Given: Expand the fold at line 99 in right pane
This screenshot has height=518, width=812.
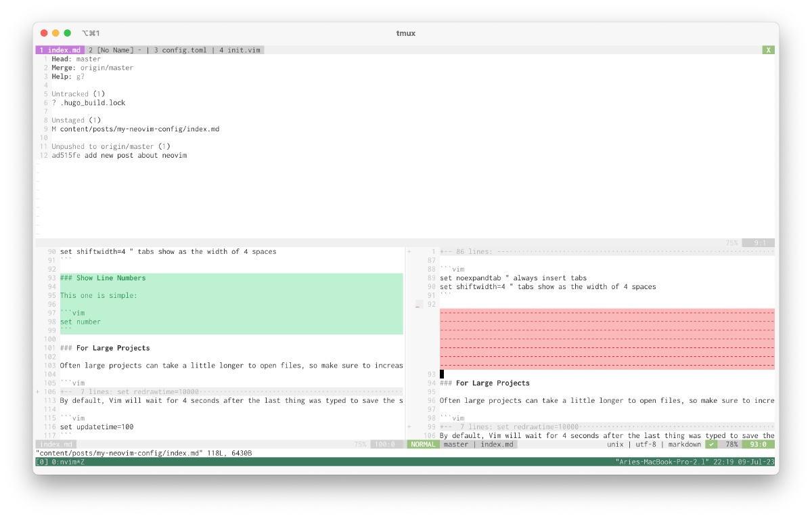Looking at the screenshot, I should [x=509, y=427].
